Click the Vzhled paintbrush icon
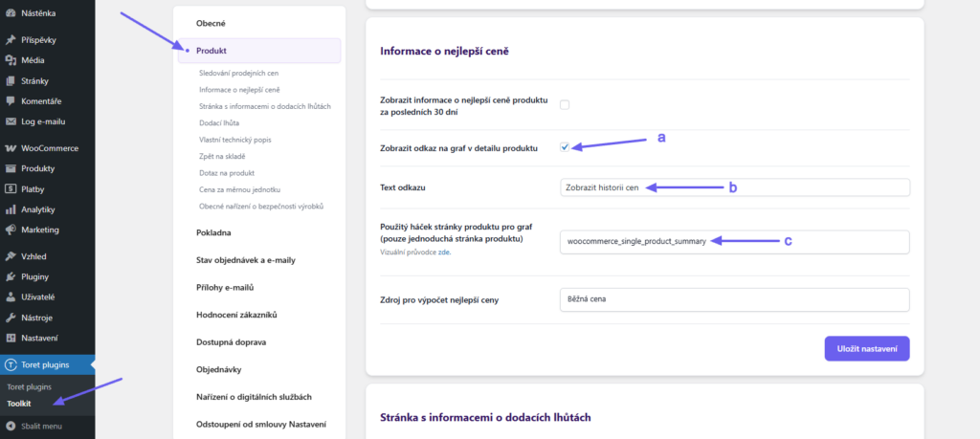Image resolution: width=980 pixels, height=439 pixels. [x=10, y=256]
